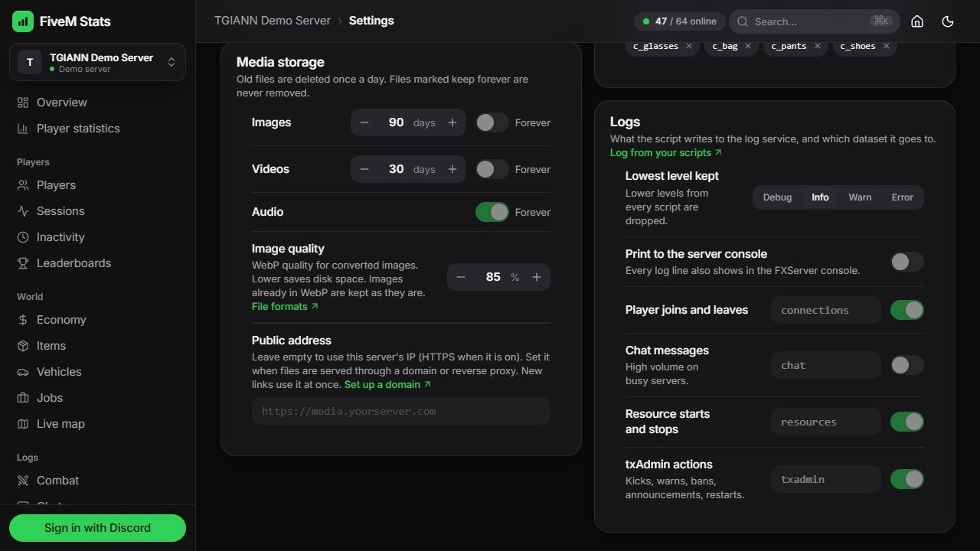Lower the image quality percentage
The image size is (980, 551).
point(461,277)
